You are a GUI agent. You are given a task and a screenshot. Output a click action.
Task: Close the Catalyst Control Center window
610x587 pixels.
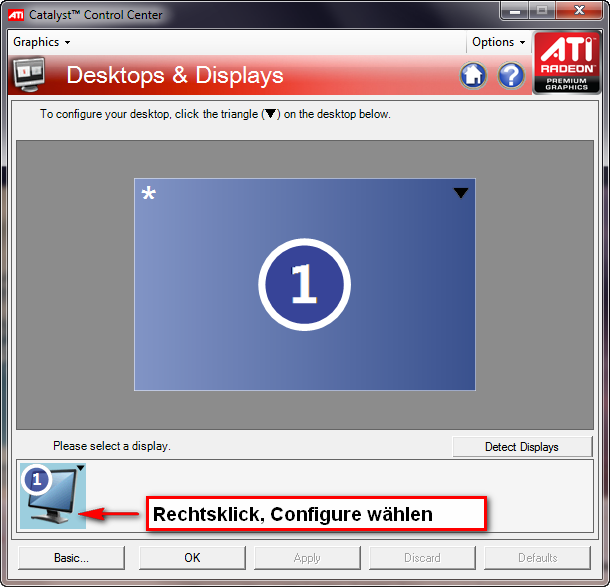pos(579,11)
